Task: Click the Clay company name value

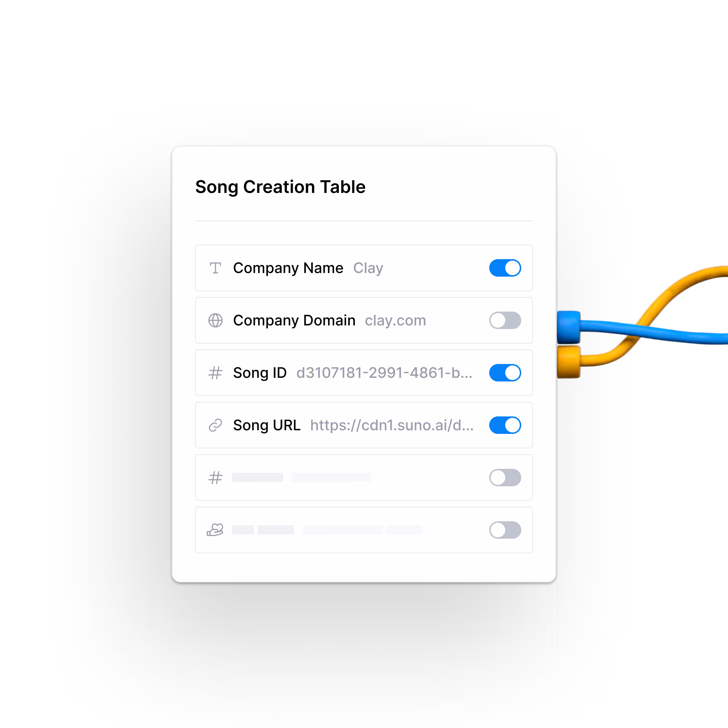Action: coord(368,268)
